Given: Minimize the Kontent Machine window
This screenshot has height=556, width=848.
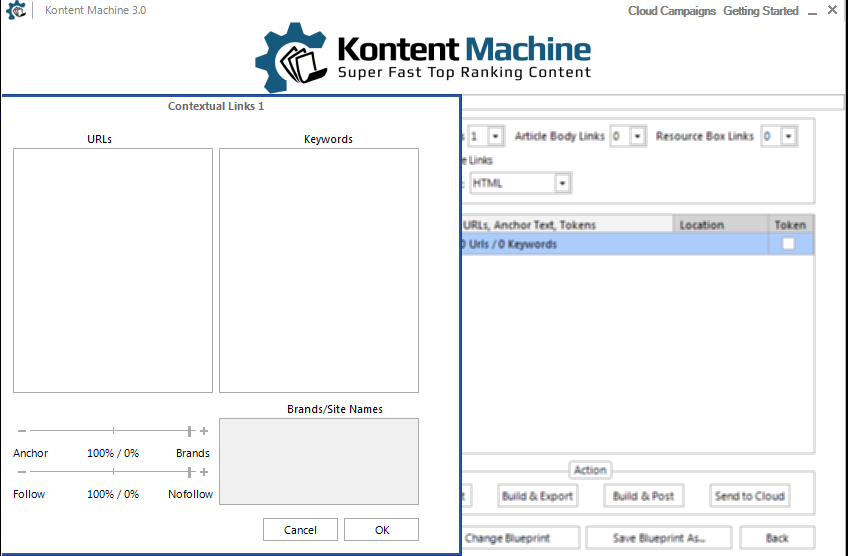Looking at the screenshot, I should (812, 12).
